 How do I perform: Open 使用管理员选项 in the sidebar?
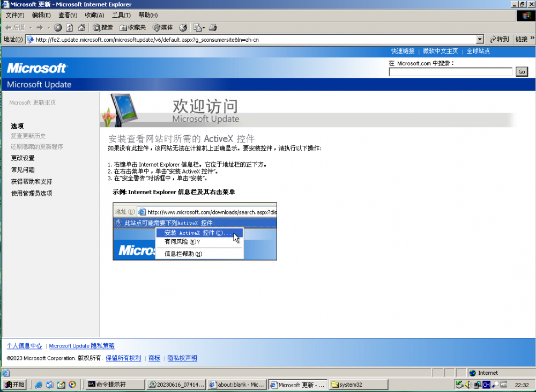point(32,193)
